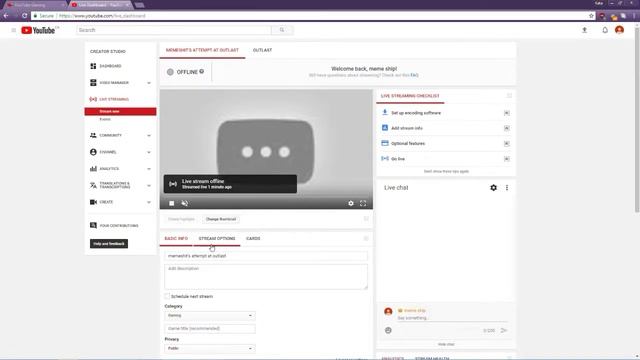Click the Hide chat link

tap(446, 344)
